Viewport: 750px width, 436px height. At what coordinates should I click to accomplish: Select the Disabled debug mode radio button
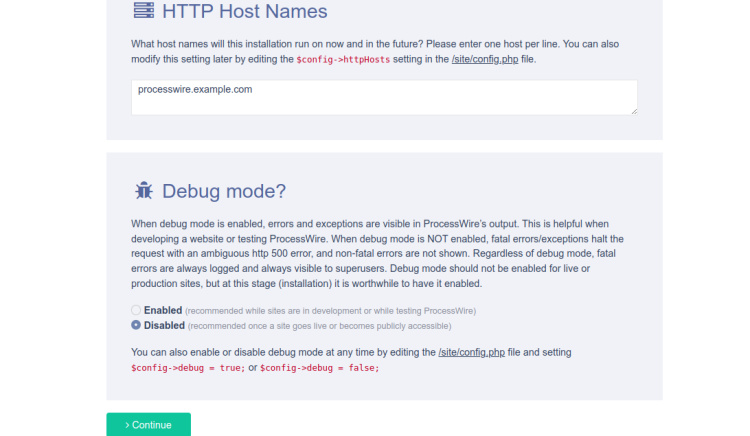coord(136,325)
